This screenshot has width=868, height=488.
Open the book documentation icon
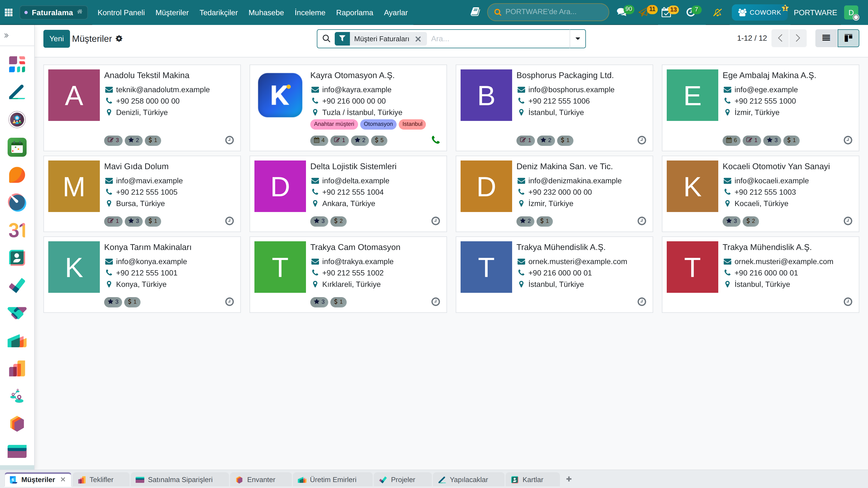(x=475, y=12)
